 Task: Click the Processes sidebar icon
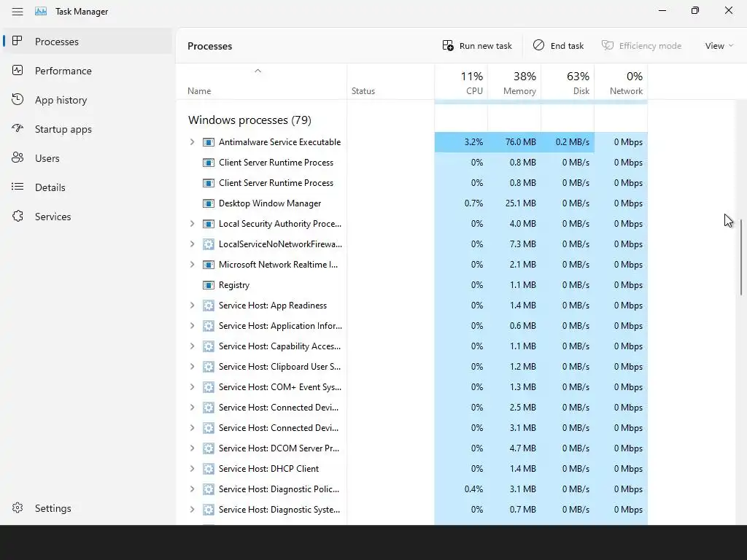[x=18, y=41]
